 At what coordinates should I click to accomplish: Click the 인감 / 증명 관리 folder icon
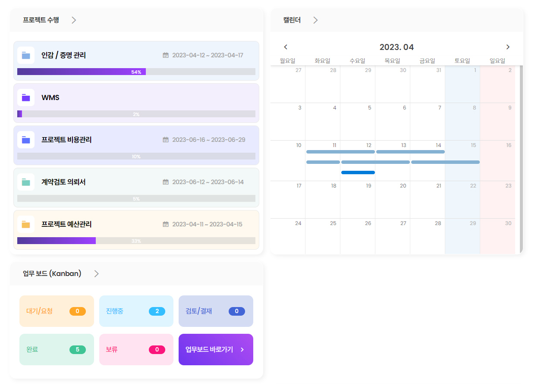[26, 55]
